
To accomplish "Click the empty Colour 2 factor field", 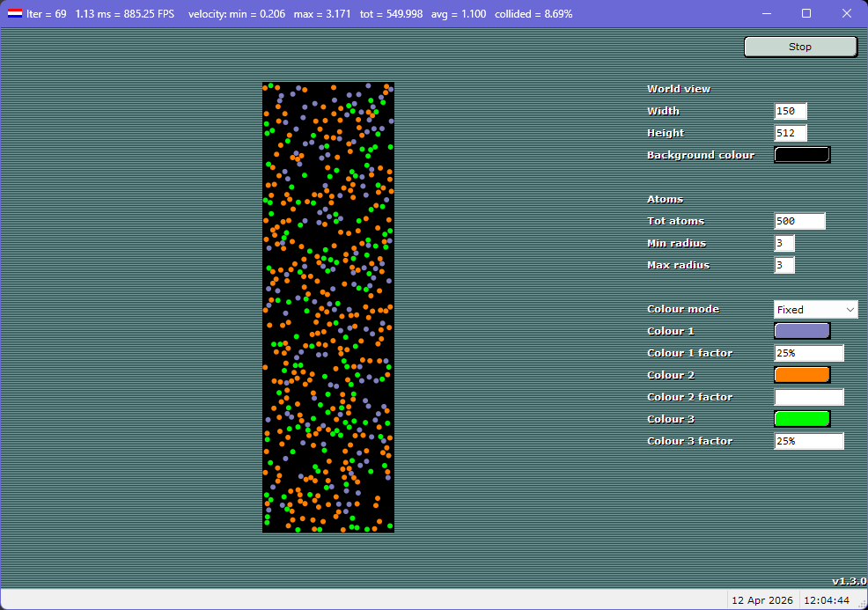I will tap(808, 397).
